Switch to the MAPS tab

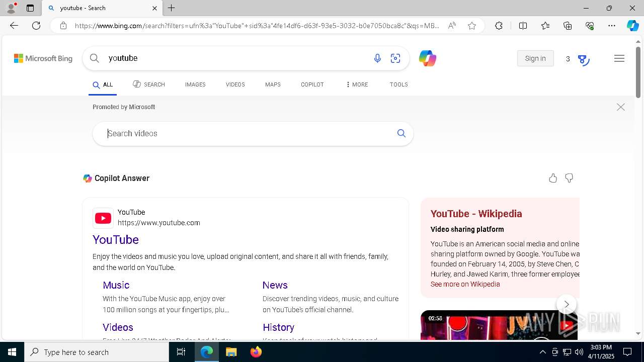273,84
